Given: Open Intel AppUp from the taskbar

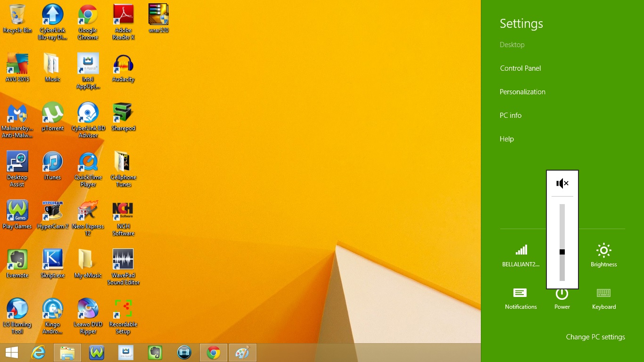Looking at the screenshot, I should tap(126, 353).
